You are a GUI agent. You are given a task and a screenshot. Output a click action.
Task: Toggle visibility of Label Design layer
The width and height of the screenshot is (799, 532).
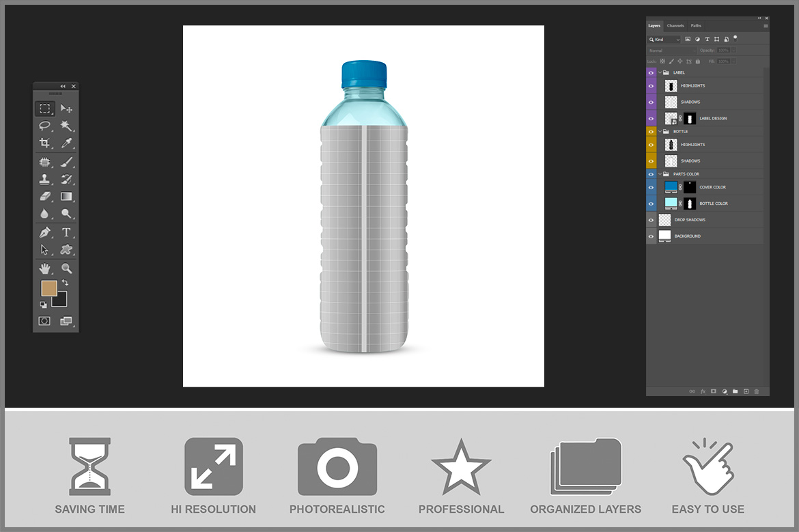click(651, 119)
